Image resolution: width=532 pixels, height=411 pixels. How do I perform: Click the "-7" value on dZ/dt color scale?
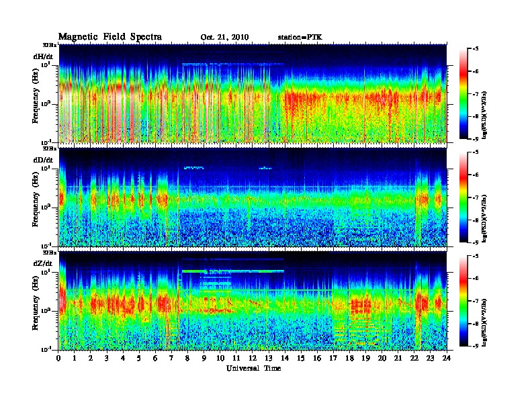point(476,301)
